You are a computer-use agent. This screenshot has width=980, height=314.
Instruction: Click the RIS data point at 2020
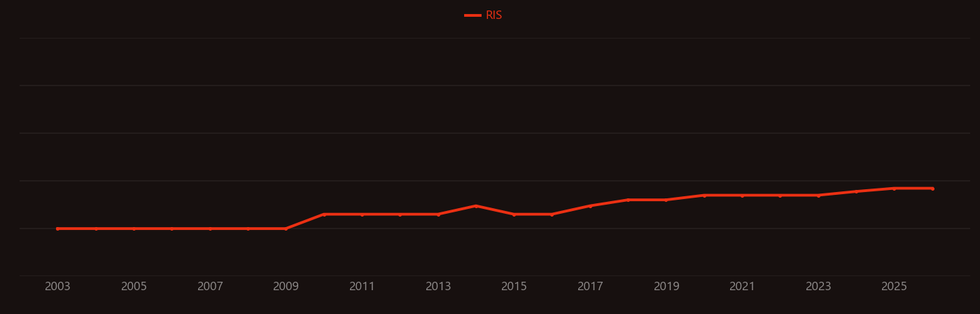point(704,196)
